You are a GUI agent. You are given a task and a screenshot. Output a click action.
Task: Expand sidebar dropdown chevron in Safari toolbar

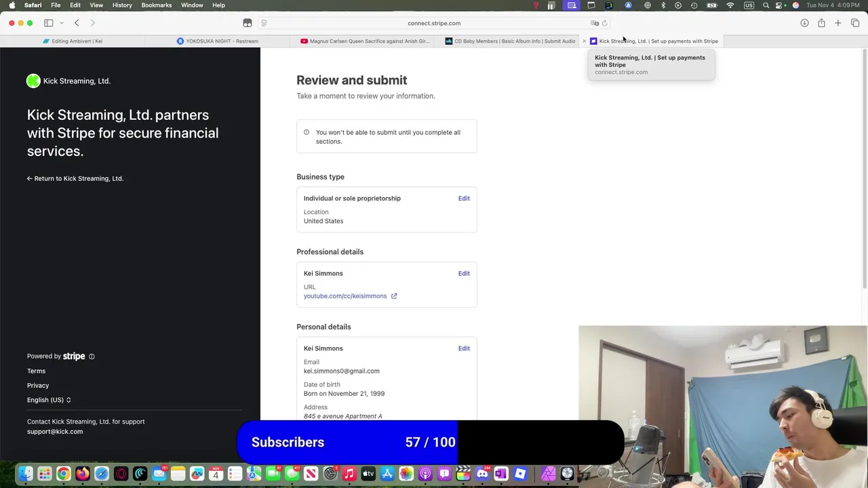(61, 23)
